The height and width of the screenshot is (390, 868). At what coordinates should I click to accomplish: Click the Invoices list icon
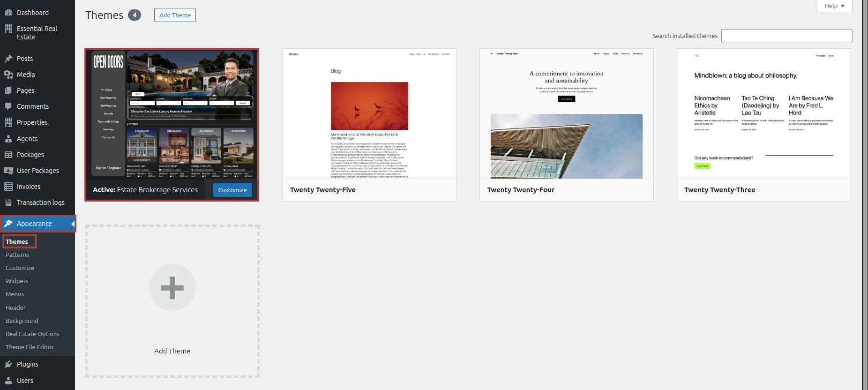tap(8, 187)
